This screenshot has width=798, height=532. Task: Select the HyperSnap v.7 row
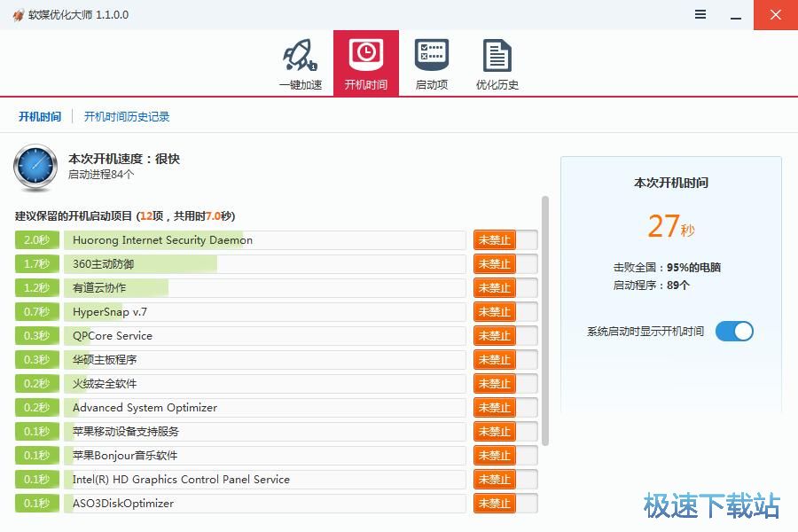[x=264, y=311]
